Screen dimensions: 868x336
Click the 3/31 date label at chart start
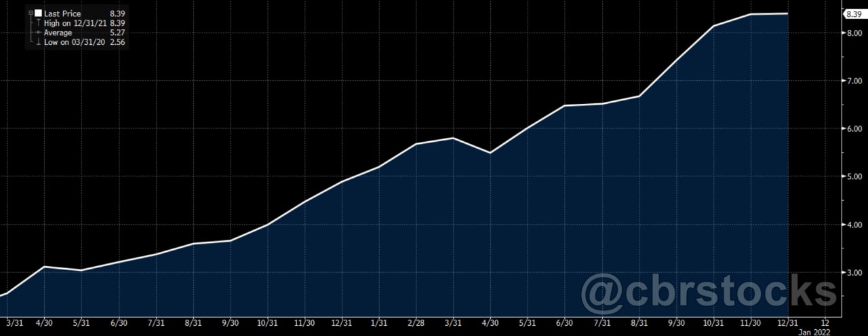click(x=14, y=322)
